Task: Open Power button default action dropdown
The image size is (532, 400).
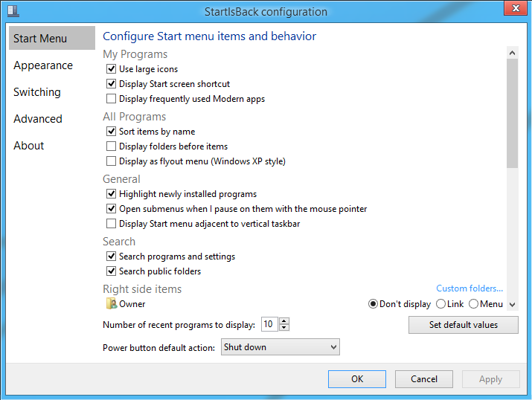Action: point(281,346)
